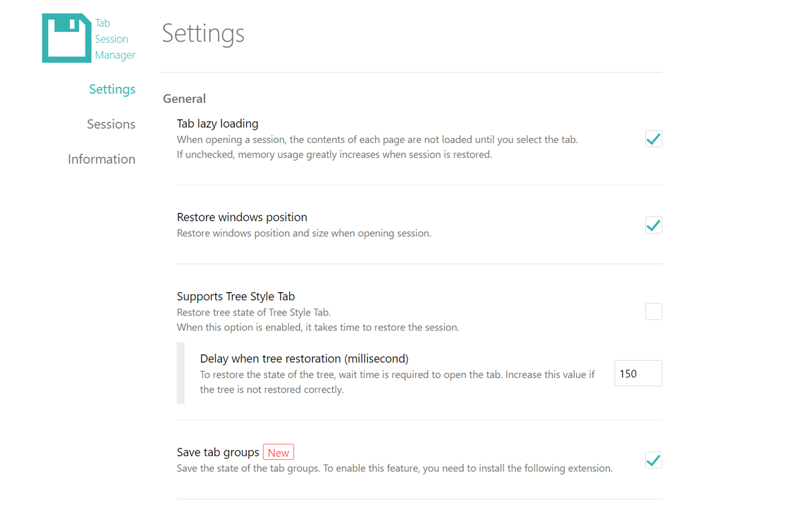812x508 pixels.
Task: Click the gray indent bar beside tree restoration setting
Action: [x=180, y=373]
